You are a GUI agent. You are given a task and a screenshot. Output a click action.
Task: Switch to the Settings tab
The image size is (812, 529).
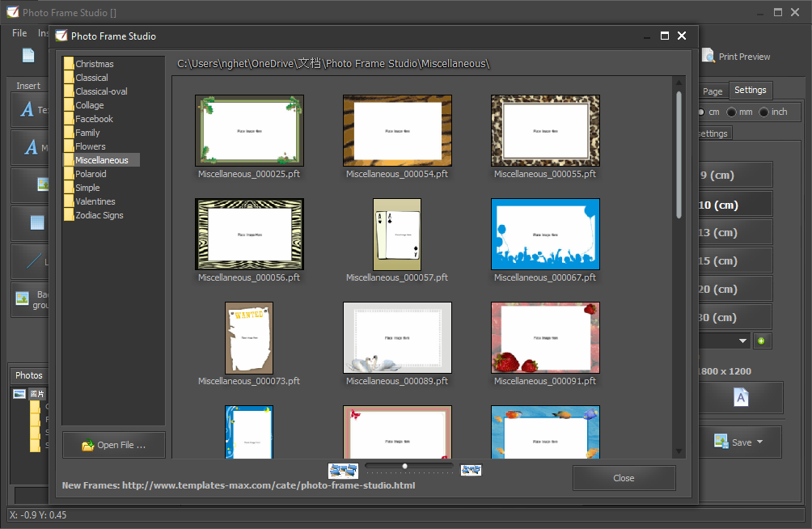click(x=750, y=91)
